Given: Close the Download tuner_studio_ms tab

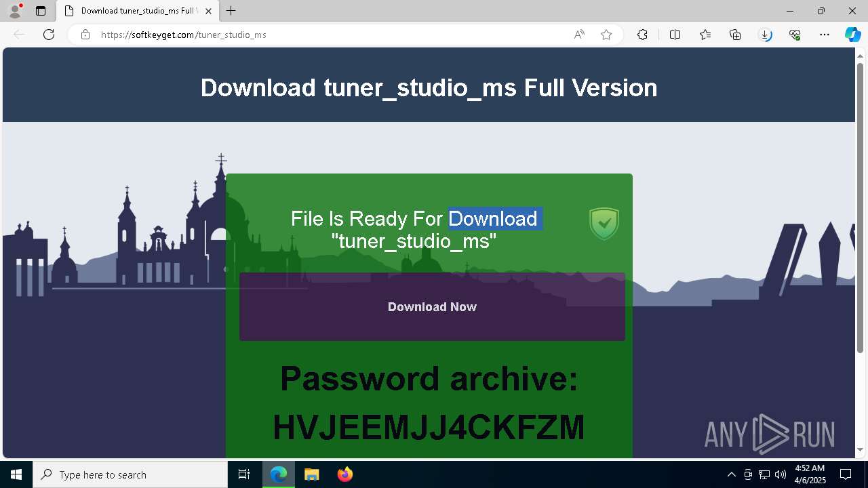Looking at the screenshot, I should (x=209, y=11).
